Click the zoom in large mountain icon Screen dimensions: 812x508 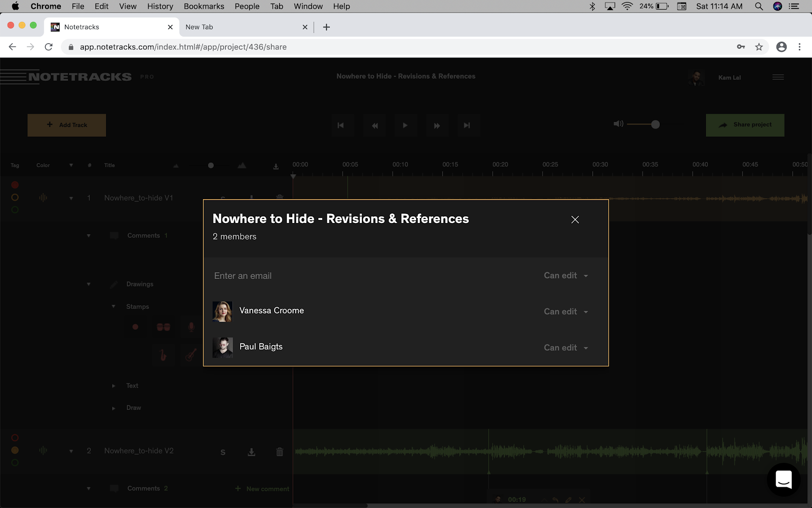pos(242,166)
